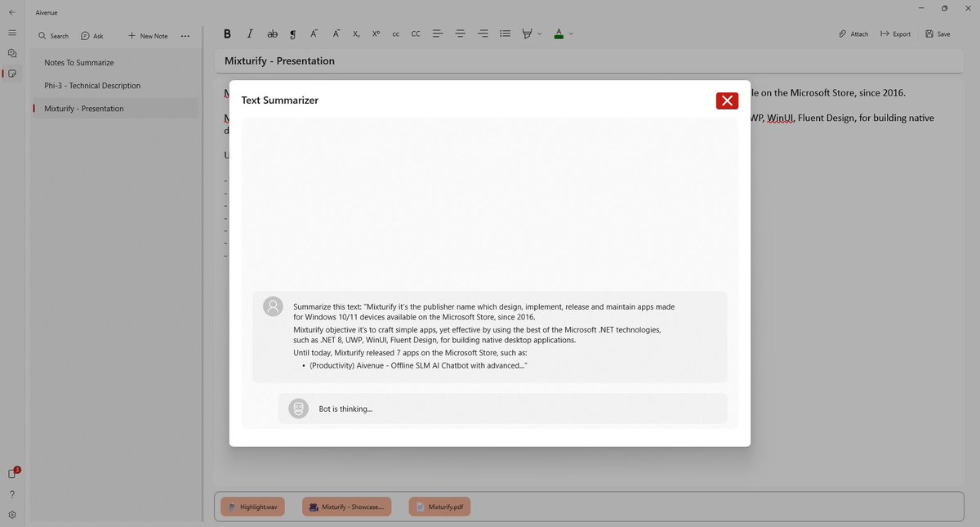Open the chat section sidebar icon
Image resolution: width=980 pixels, height=527 pixels.
tap(12, 53)
